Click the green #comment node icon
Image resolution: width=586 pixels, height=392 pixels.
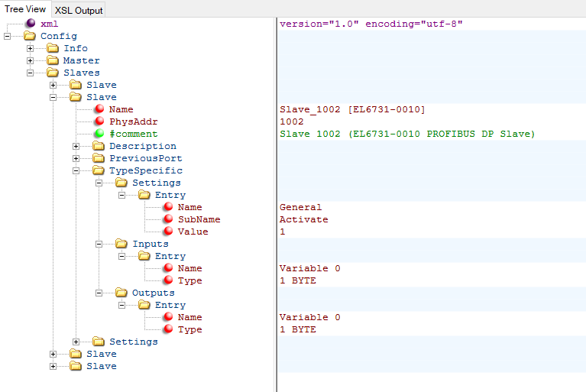tap(99, 134)
